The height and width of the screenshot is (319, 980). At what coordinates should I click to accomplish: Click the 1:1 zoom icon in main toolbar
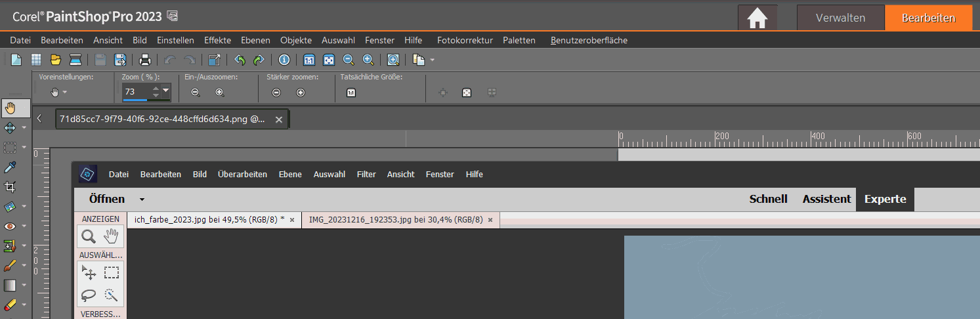[309, 60]
